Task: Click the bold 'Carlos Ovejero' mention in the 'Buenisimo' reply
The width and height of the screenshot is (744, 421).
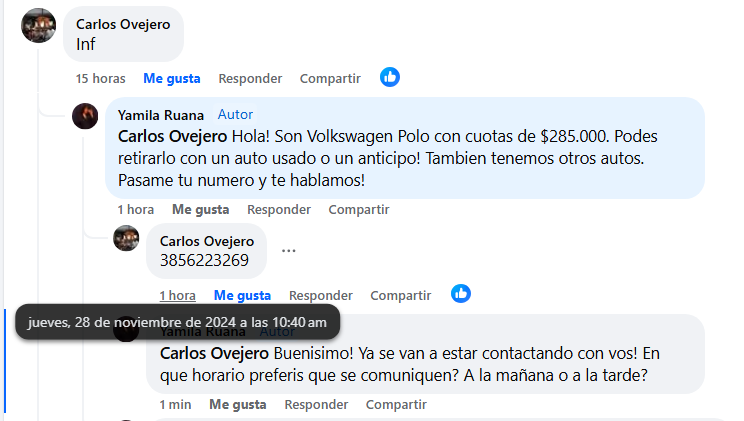Action: click(214, 353)
